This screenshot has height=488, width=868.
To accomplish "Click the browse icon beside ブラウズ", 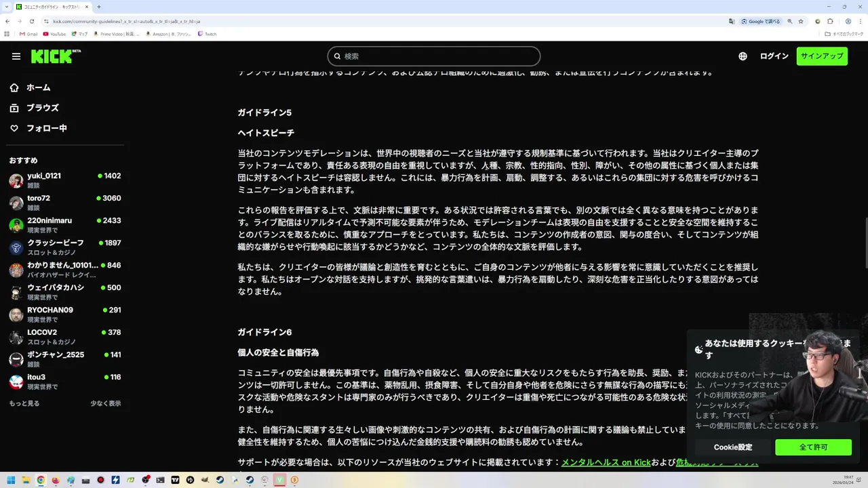I will [14, 108].
